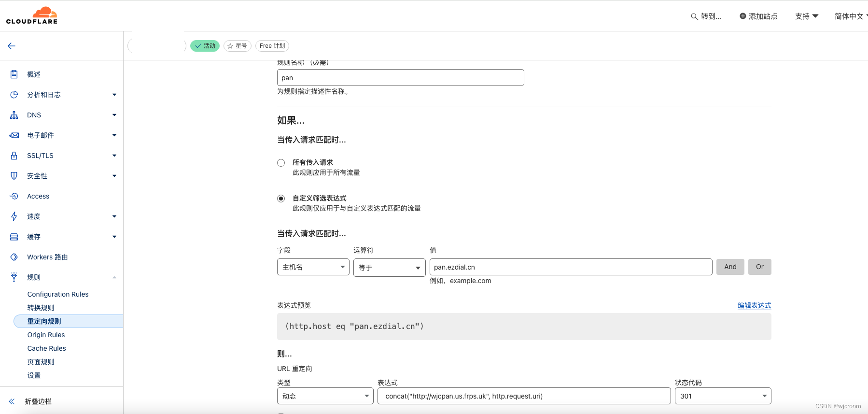The image size is (868, 414).
Task: Click the 星号 star badge button
Action: (238, 46)
